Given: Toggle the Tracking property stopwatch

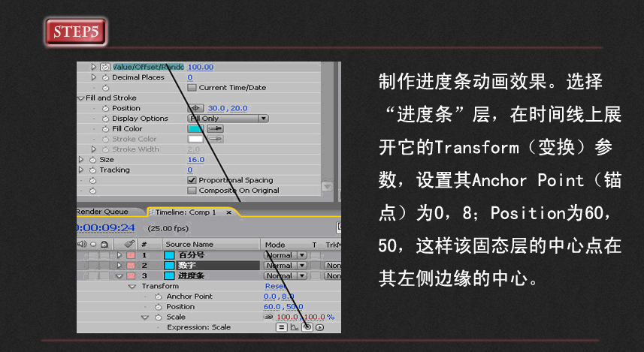Looking at the screenshot, I should (x=93, y=170).
